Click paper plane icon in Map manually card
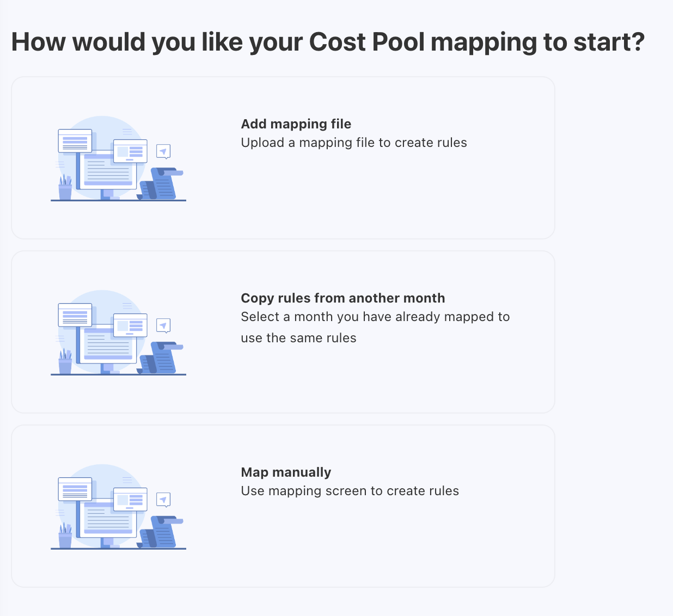 (x=163, y=499)
